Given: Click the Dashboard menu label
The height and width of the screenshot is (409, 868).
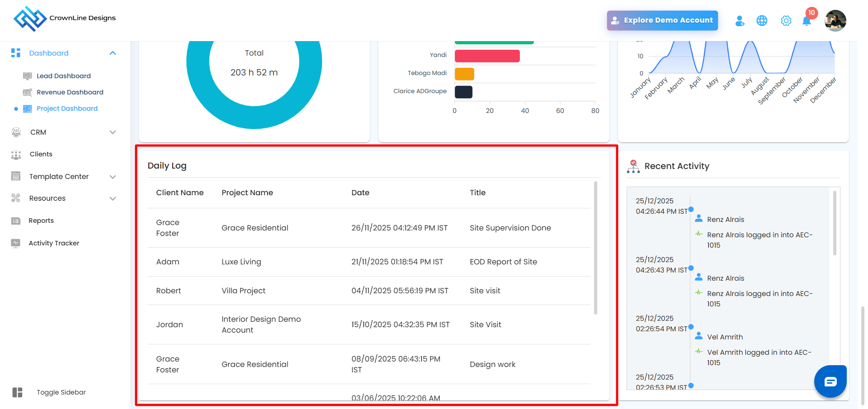Looking at the screenshot, I should point(49,53).
